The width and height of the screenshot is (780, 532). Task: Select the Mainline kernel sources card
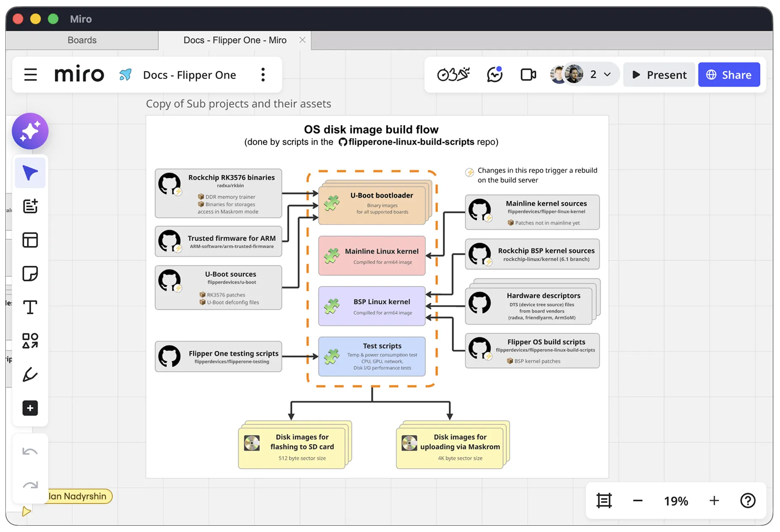pyautogui.click(x=532, y=212)
